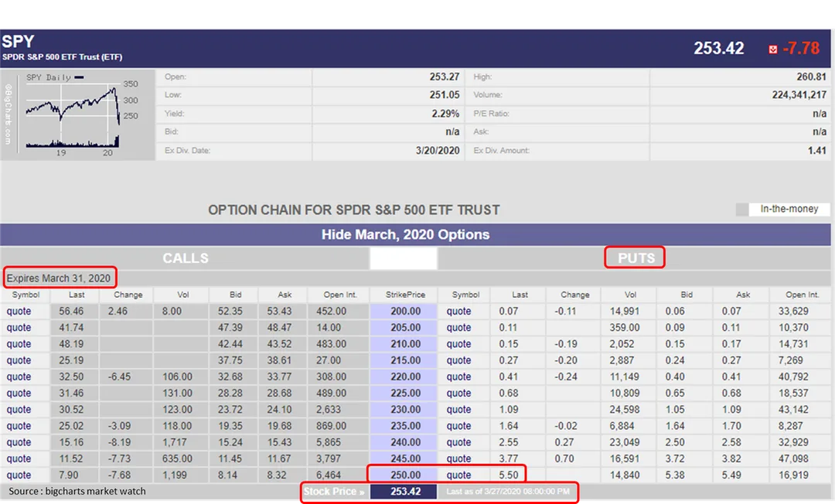Click the call last price 56.46
The height and width of the screenshot is (504, 835).
[x=71, y=312]
